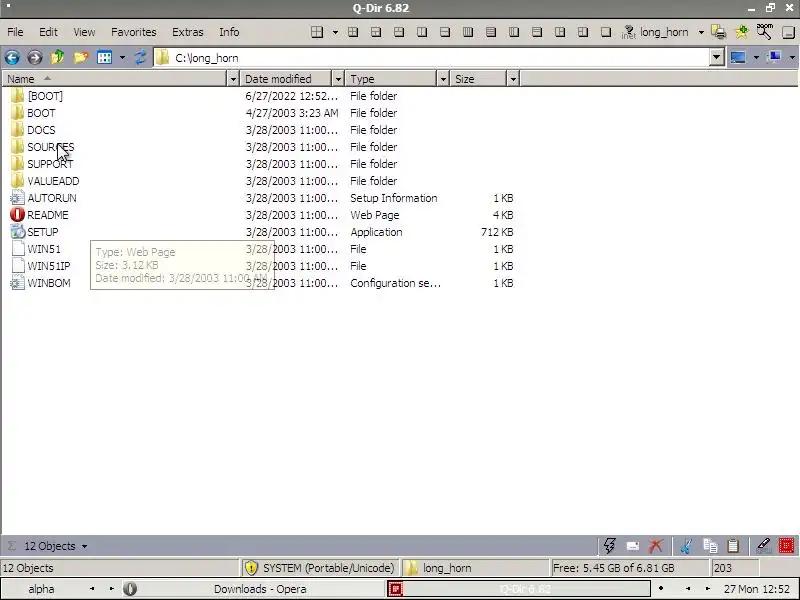
Task: Select the four-pane layout icon
Action: click(317, 32)
